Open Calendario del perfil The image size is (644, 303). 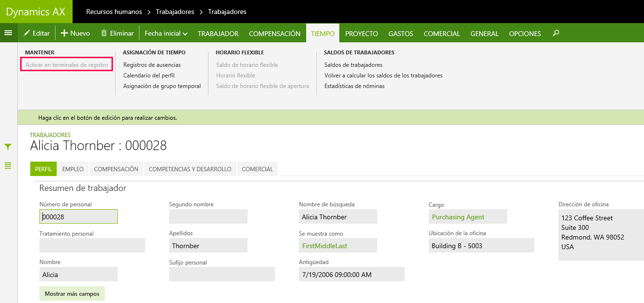[x=149, y=76]
